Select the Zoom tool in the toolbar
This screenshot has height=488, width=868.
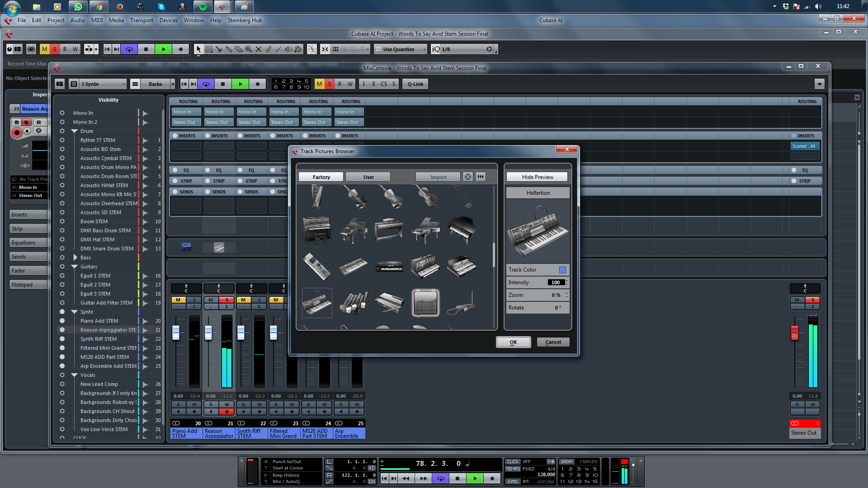click(249, 49)
